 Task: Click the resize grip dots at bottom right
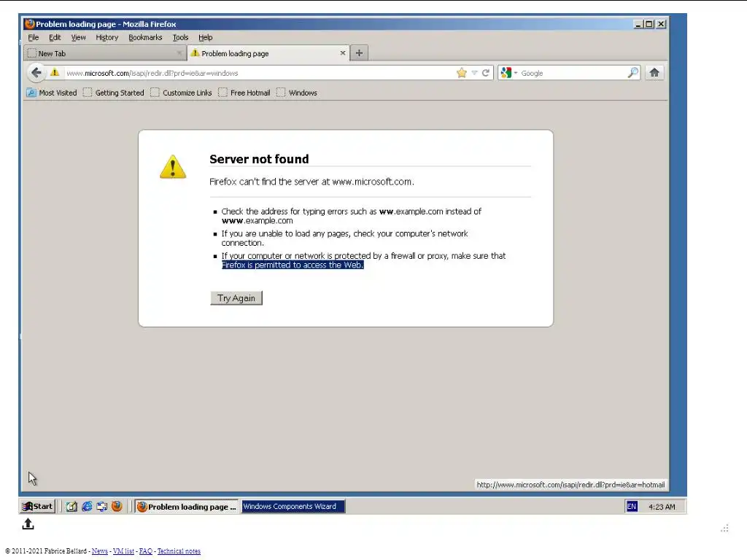[724, 528]
